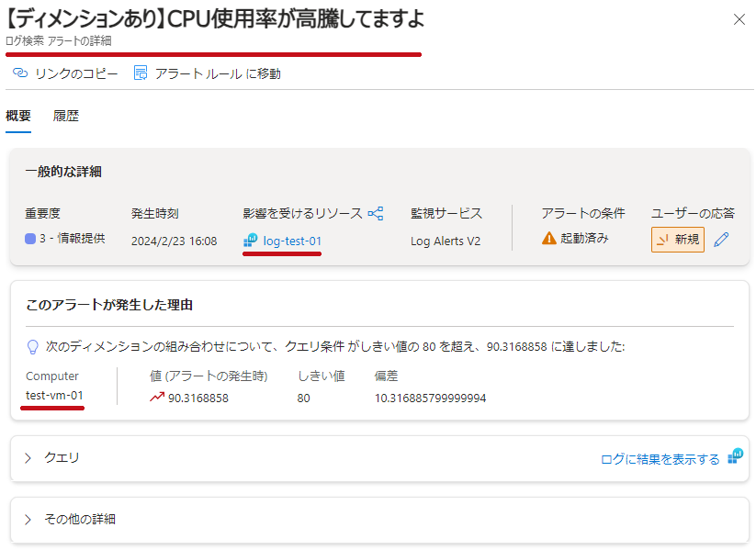The width and height of the screenshot is (756, 550).
Task: Click the アラートの条件 label
Action: point(583,214)
